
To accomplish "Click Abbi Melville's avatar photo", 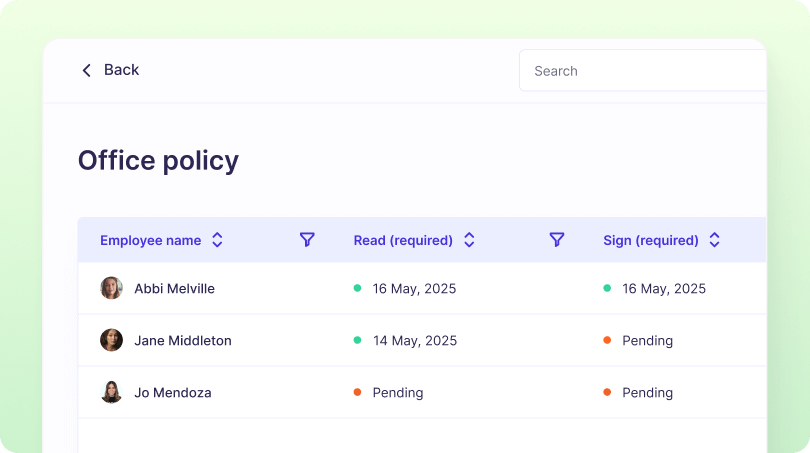I will (x=111, y=288).
